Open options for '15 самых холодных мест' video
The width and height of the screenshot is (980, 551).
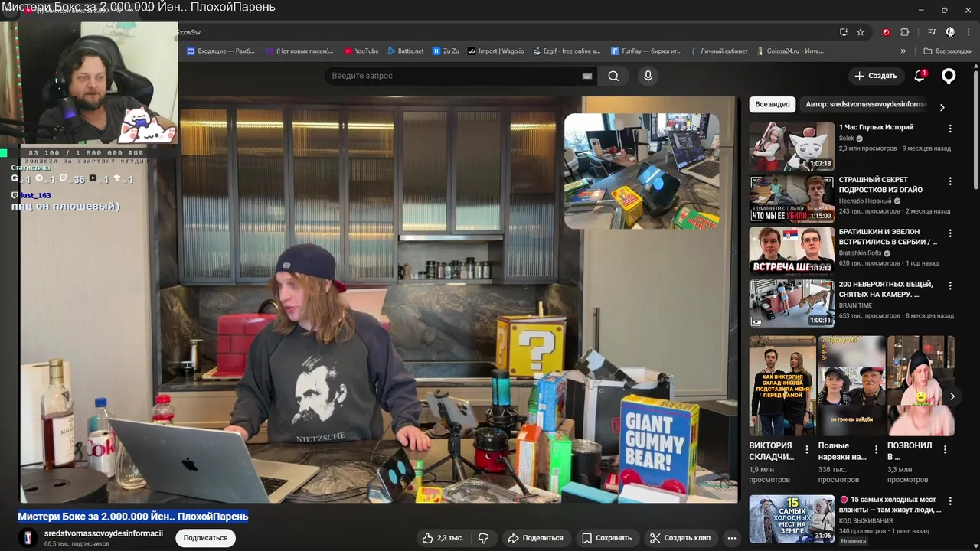point(950,500)
